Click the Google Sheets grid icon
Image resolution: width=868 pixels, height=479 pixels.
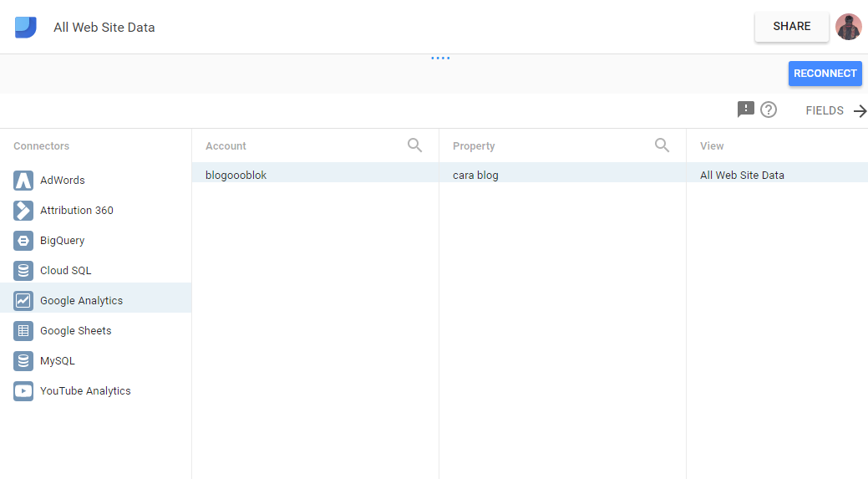coord(23,331)
